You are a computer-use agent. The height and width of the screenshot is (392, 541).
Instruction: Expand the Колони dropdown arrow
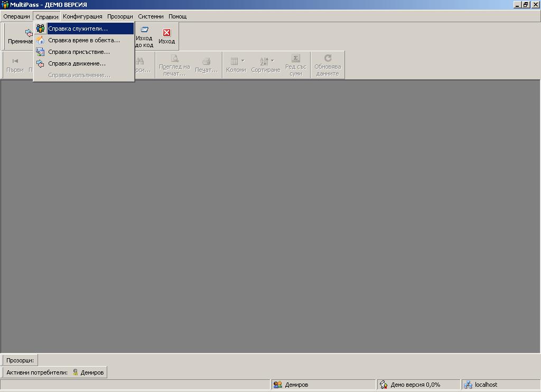(243, 61)
